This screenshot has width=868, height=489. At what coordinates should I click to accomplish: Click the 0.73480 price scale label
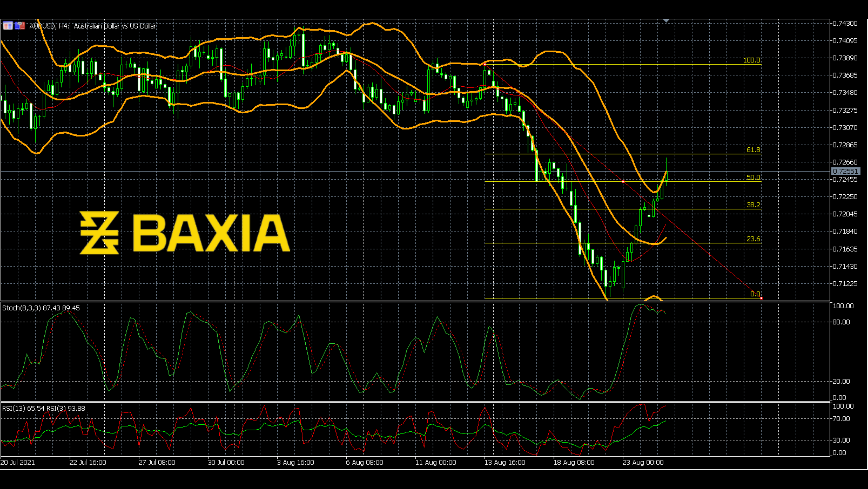845,92
